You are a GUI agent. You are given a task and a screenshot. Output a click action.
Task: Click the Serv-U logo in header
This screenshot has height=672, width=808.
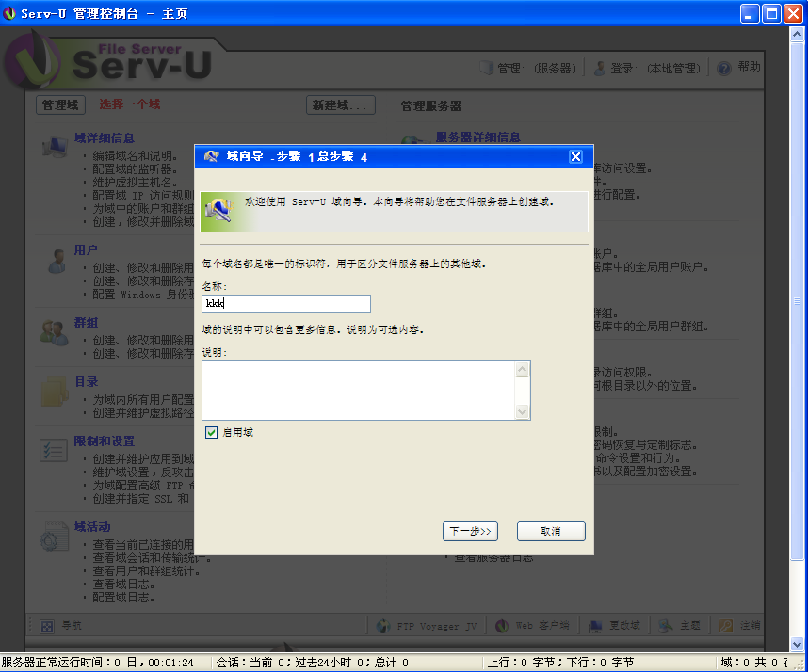tap(109, 61)
